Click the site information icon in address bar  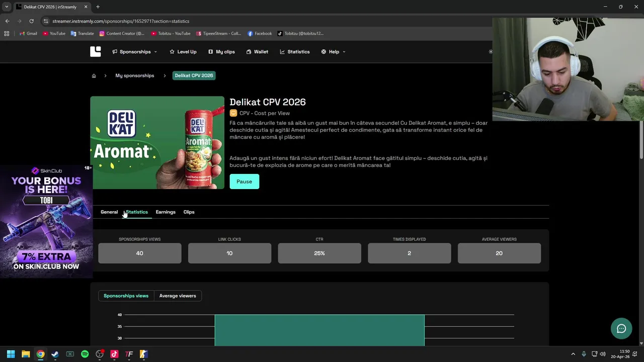pyautogui.click(x=46, y=21)
